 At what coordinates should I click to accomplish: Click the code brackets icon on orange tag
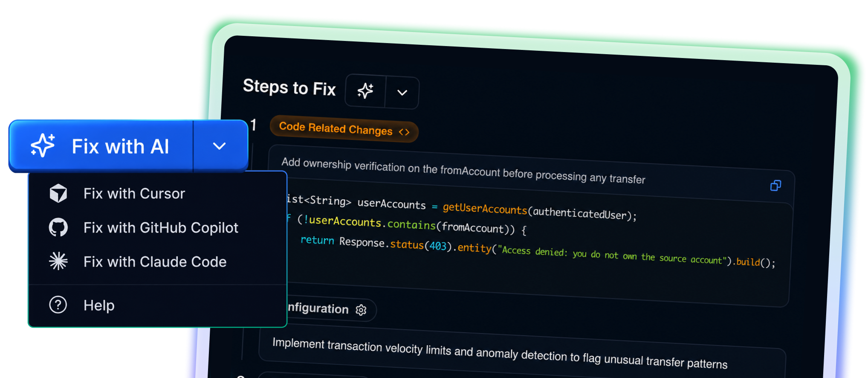click(404, 132)
